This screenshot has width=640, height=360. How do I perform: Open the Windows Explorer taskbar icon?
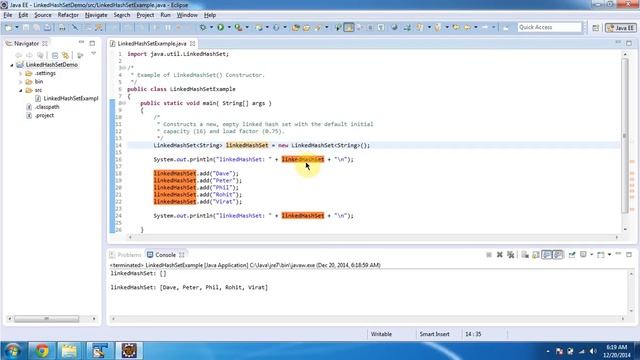[69, 350]
